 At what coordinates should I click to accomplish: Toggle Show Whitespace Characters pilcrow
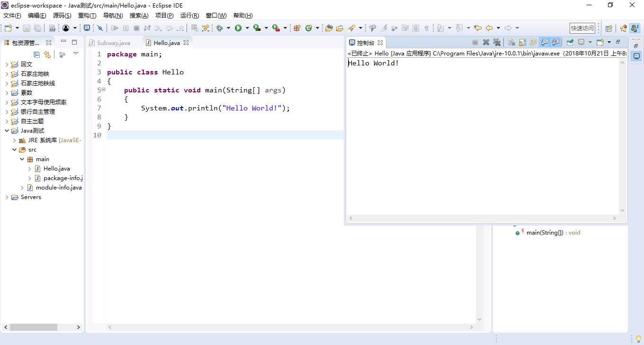426,28
